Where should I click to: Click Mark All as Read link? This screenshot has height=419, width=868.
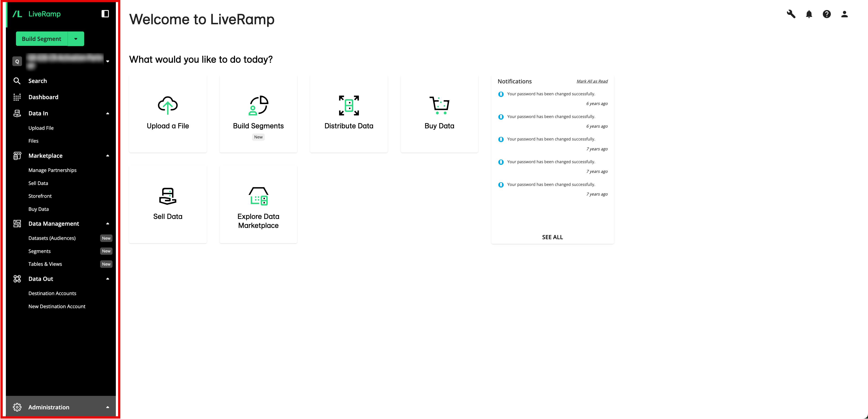coord(592,81)
